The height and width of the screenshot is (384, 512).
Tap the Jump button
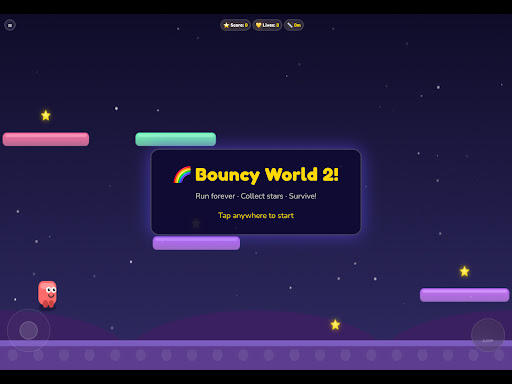(488, 335)
